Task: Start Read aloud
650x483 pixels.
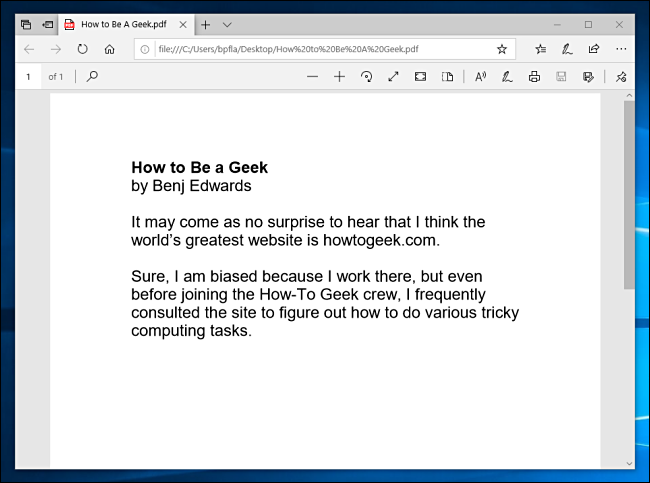Action: pos(480,77)
